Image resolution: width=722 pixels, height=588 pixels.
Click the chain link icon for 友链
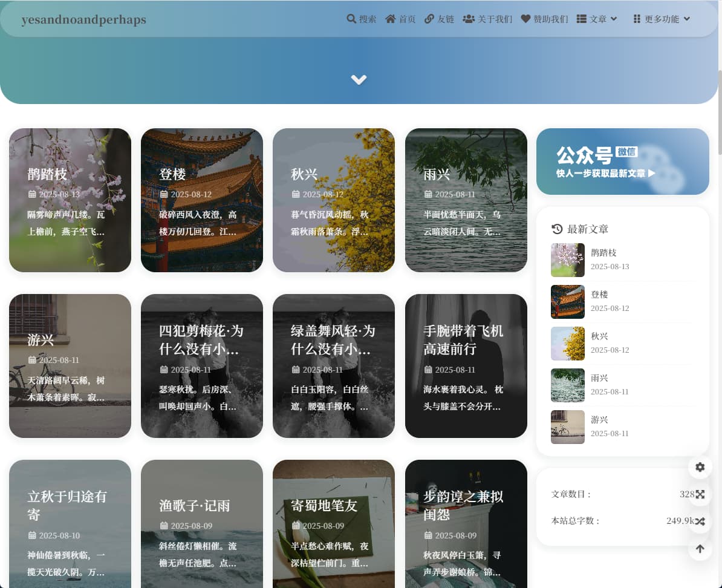[429, 19]
